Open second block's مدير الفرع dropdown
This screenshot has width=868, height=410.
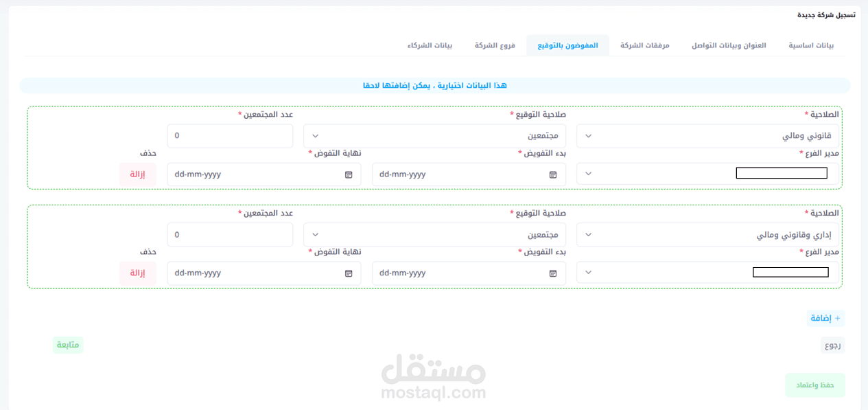coord(707,273)
